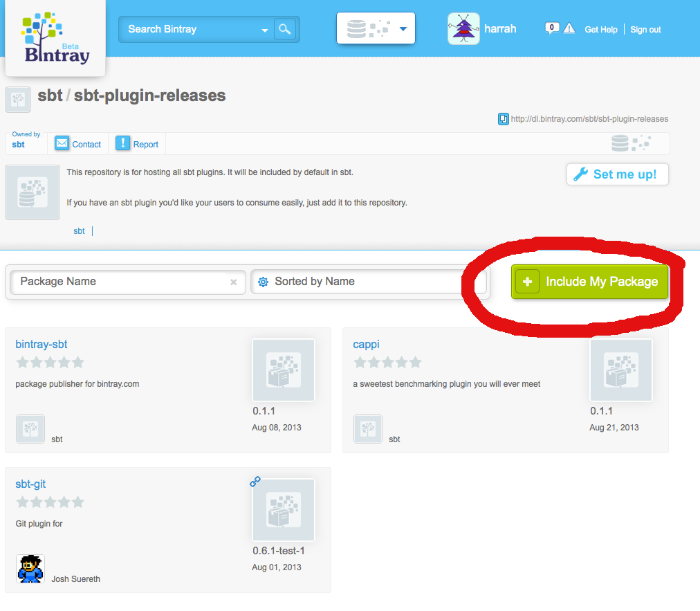
Task: Open the notifications speech bubble counter
Action: pos(552,28)
